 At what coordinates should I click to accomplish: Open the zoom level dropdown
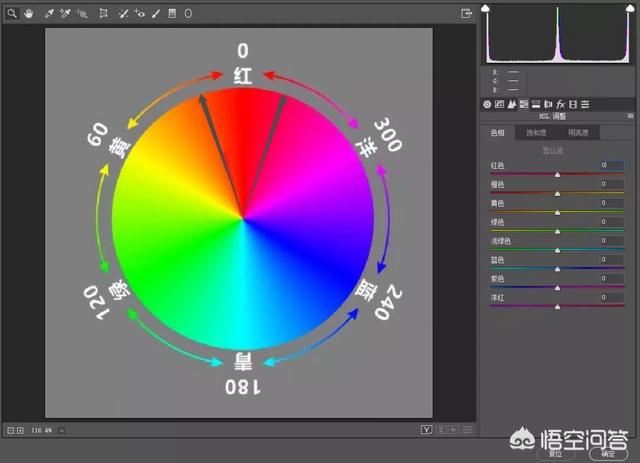click(62, 430)
